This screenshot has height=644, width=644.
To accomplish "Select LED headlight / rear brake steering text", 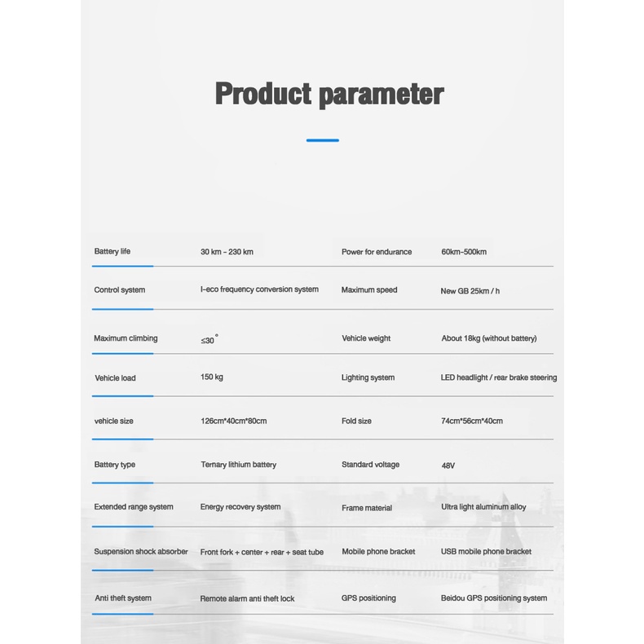I will click(x=499, y=377).
